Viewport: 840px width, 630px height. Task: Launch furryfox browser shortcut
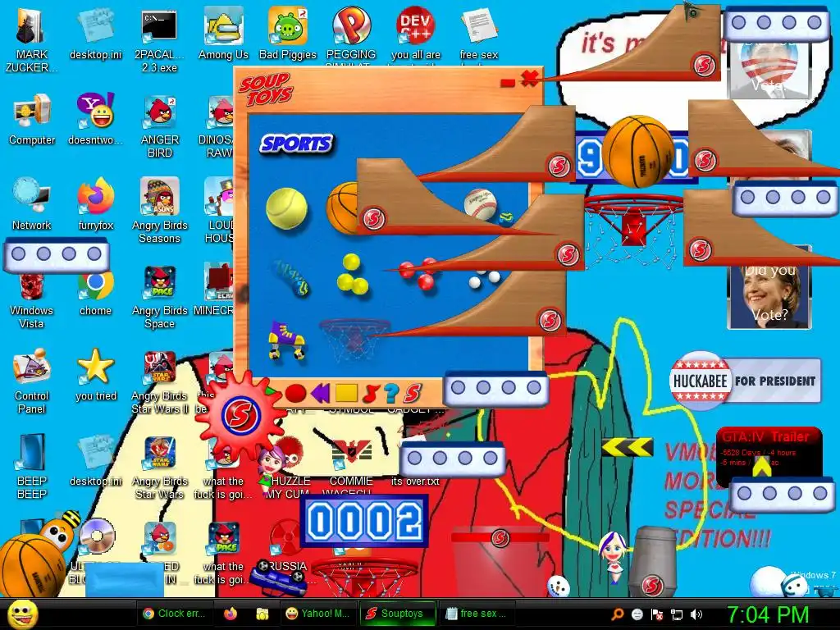tap(95, 205)
